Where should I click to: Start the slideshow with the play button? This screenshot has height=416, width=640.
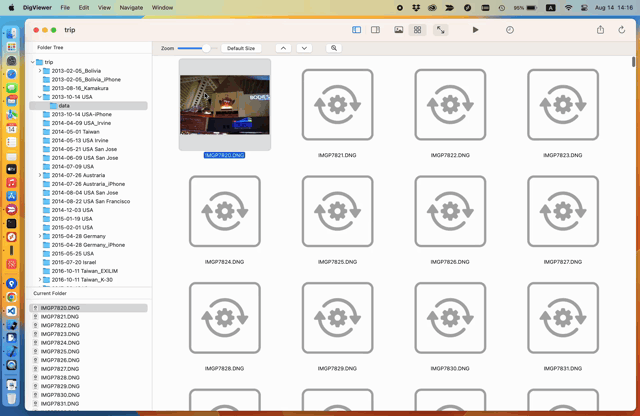475,30
